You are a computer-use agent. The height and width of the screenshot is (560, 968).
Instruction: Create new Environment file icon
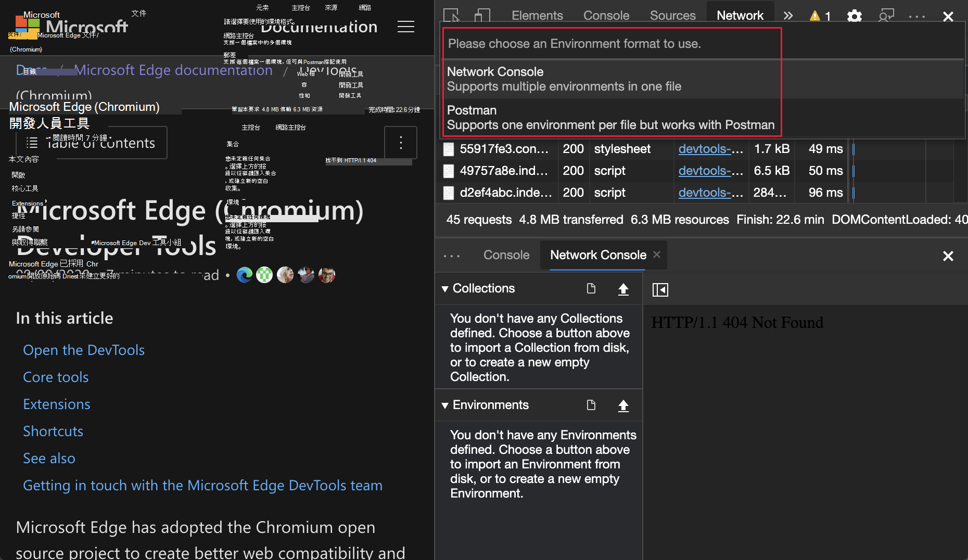pos(591,405)
